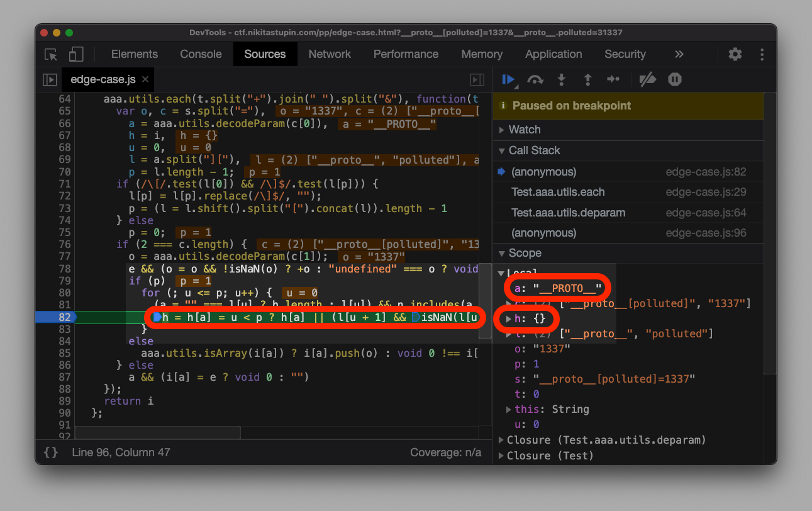812x511 pixels.
Task: Select the Sources tab
Action: 265,54
